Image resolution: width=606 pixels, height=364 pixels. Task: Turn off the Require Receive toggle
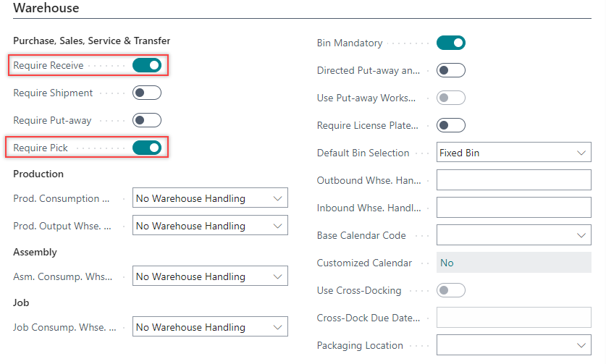146,66
